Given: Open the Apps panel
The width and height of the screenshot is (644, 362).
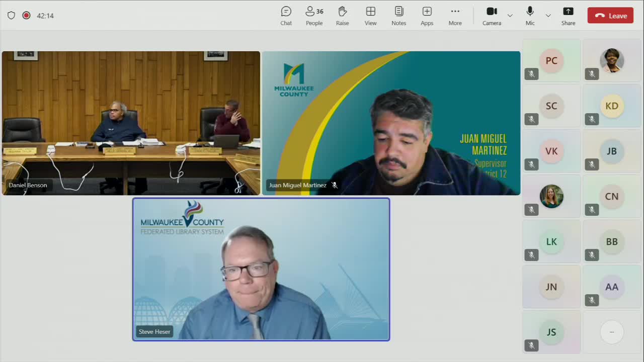Looking at the screenshot, I should pos(427,16).
